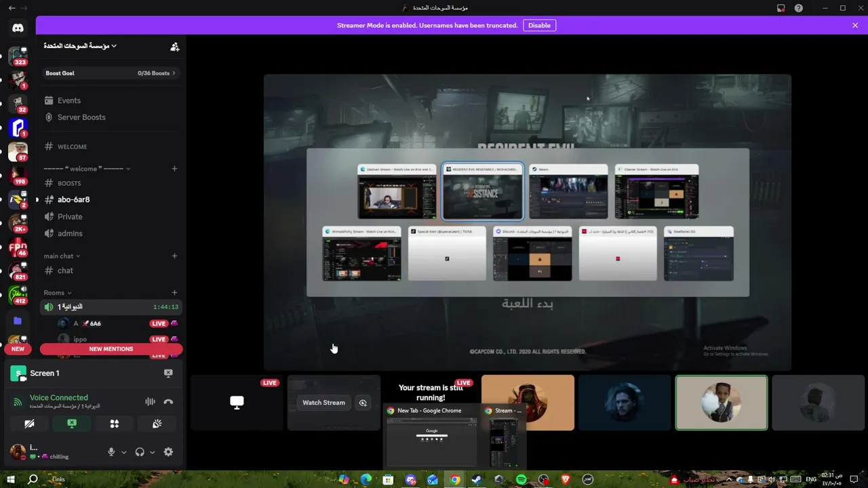Open the soundboard panel
The image size is (868, 488).
coord(157,424)
